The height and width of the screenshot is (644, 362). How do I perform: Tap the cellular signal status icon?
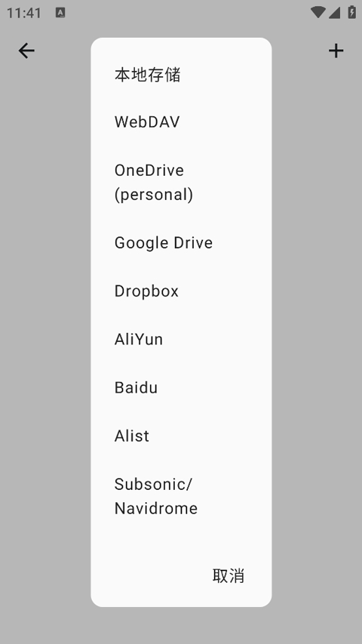coord(335,13)
